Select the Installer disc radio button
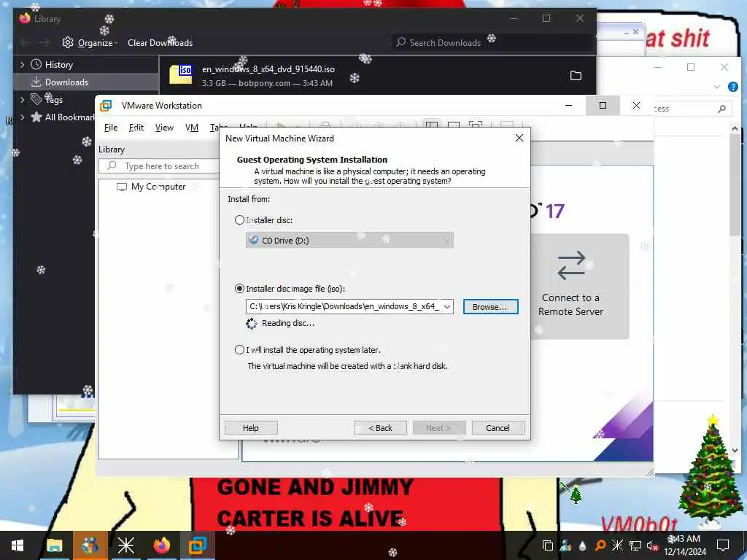 click(x=239, y=220)
